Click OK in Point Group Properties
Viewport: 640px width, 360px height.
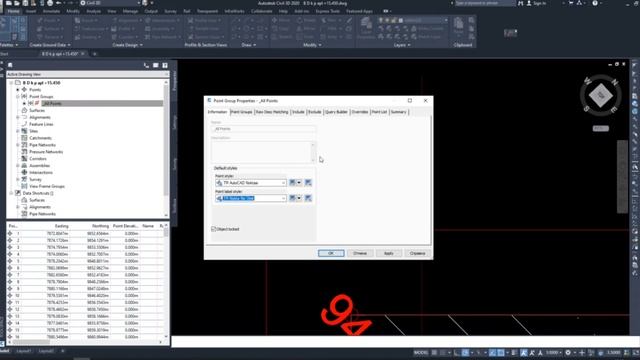(x=331, y=253)
